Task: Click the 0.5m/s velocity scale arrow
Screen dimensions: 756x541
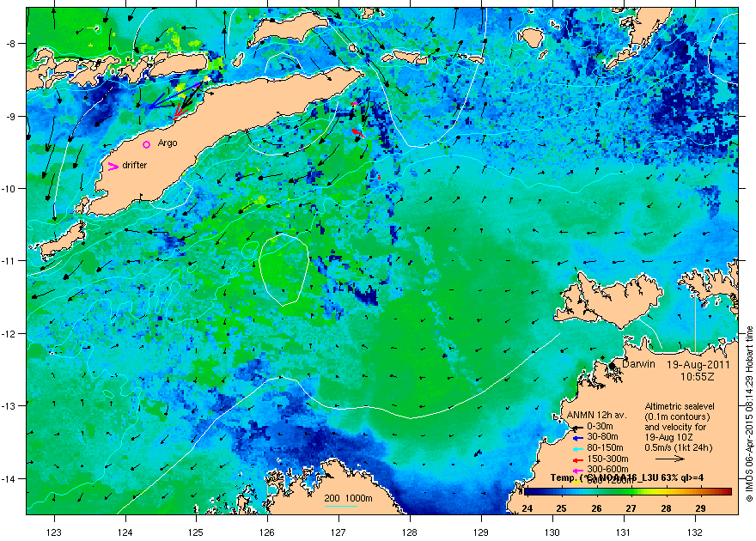Action: click(x=670, y=459)
